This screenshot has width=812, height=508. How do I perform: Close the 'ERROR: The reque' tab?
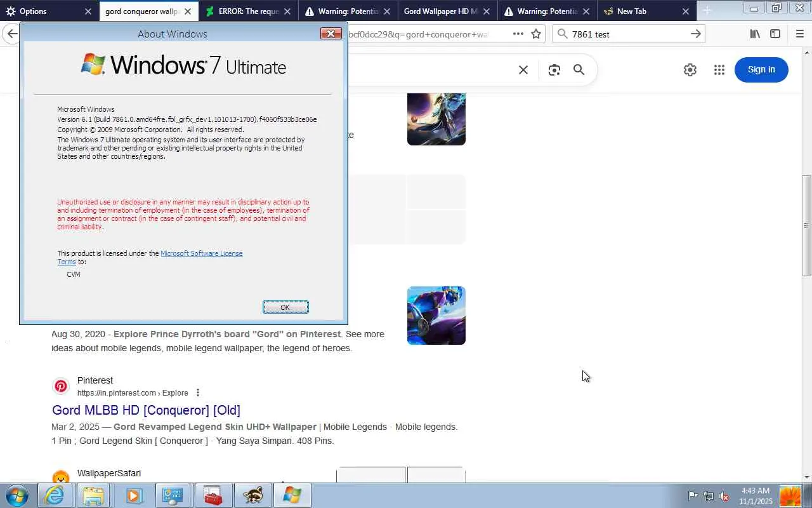287,11
